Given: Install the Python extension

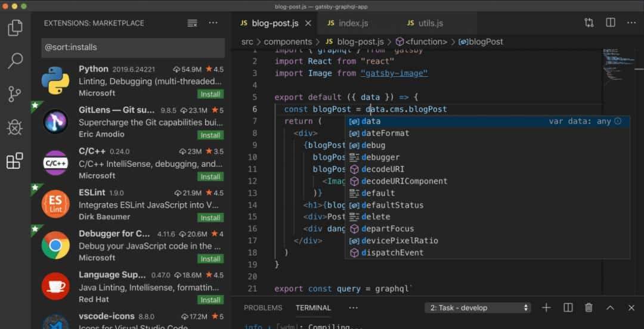Looking at the screenshot, I should point(210,94).
